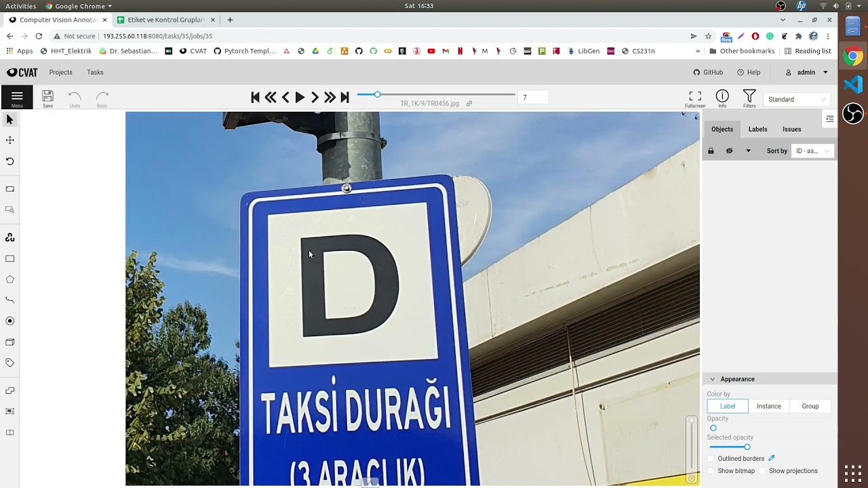This screenshot has height=488, width=868.
Task: Expand all objects with the arrow
Action: (749, 151)
